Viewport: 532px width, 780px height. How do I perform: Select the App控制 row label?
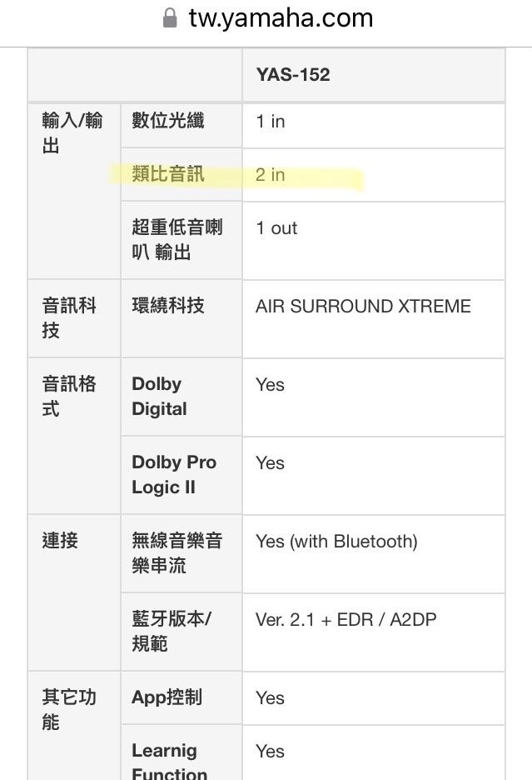167,697
